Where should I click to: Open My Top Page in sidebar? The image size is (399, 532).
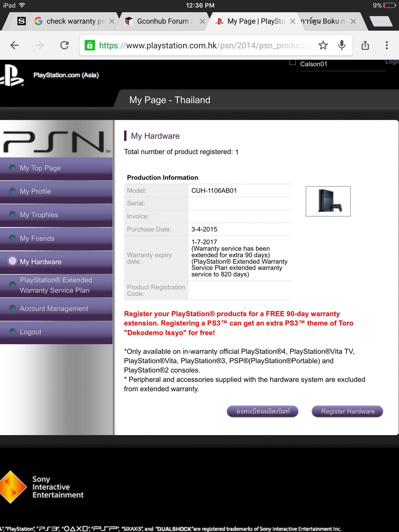tap(56, 168)
